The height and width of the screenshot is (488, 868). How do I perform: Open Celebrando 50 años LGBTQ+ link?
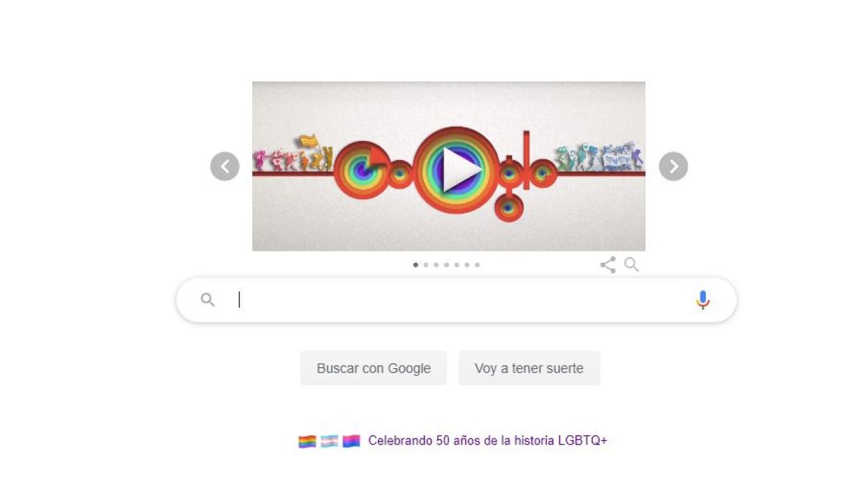[x=488, y=441]
